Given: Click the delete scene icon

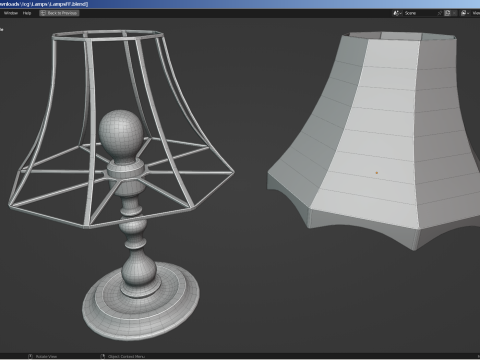Looking at the screenshot, I should tap(454, 13).
